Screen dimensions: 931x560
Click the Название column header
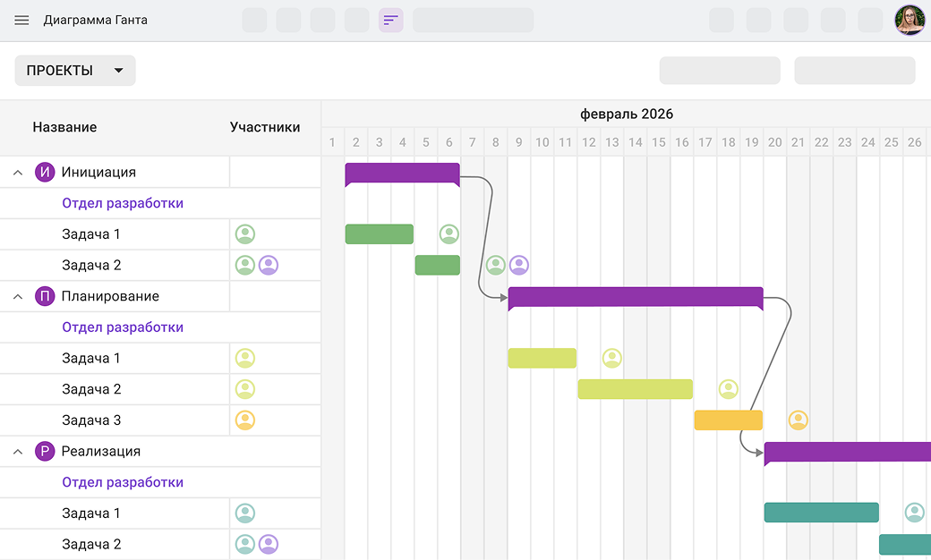(64, 127)
